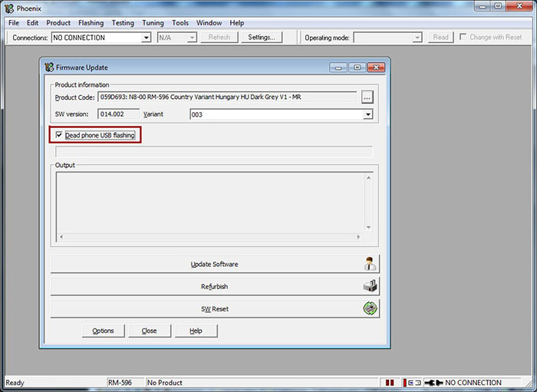Toggle Dead phone USB flashing checkbox
The image size is (537, 392).
coord(59,135)
